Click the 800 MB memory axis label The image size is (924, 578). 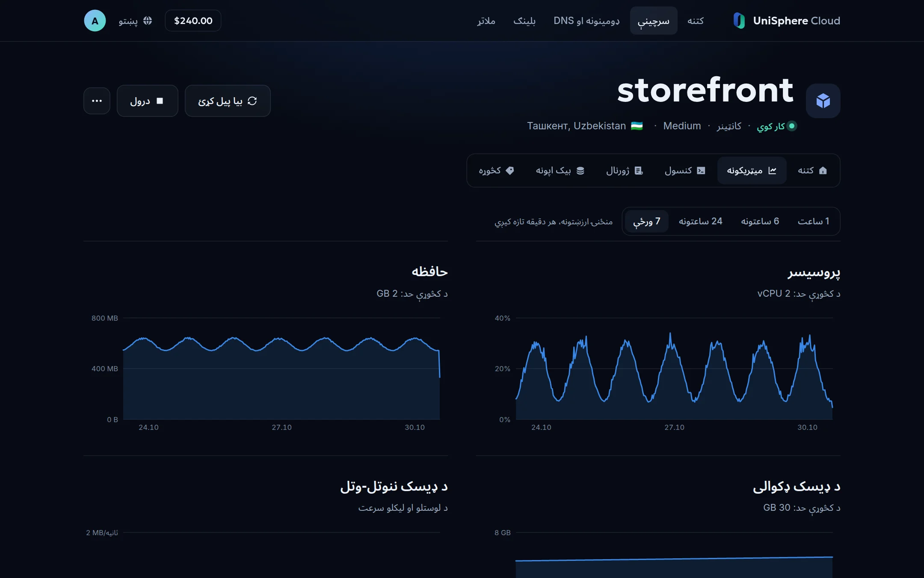click(105, 318)
